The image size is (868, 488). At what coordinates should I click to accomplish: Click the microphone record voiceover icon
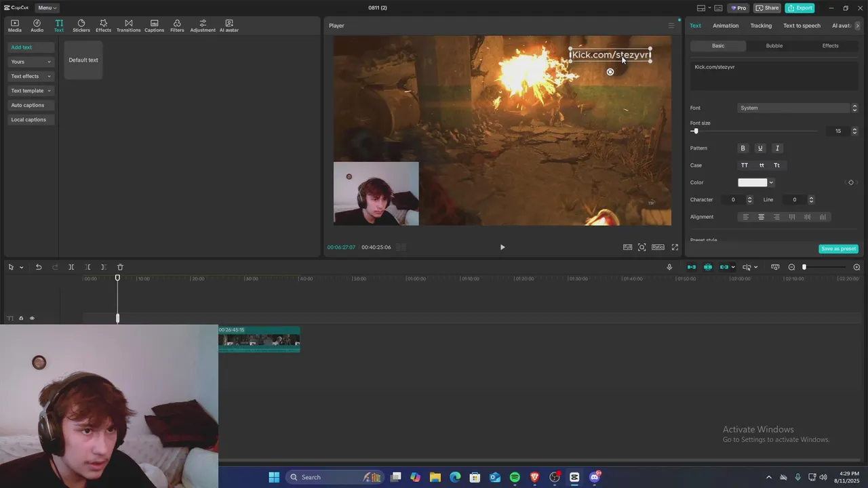(669, 267)
